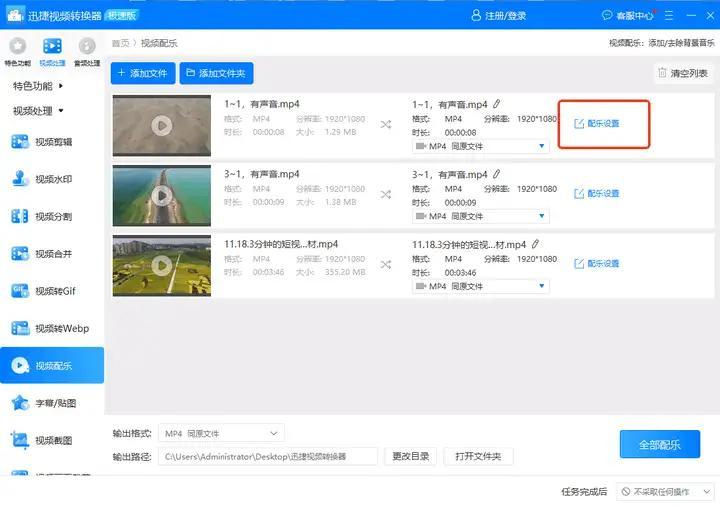Select the 视频水印 sidebar tool
Viewport: 720px width, 506px height.
pyautogui.click(x=52, y=179)
